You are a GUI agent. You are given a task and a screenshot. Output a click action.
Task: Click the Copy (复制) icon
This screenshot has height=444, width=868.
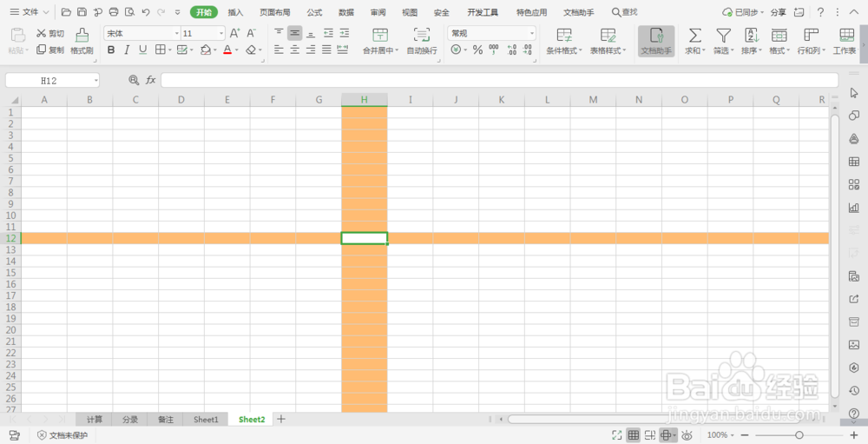click(x=41, y=50)
